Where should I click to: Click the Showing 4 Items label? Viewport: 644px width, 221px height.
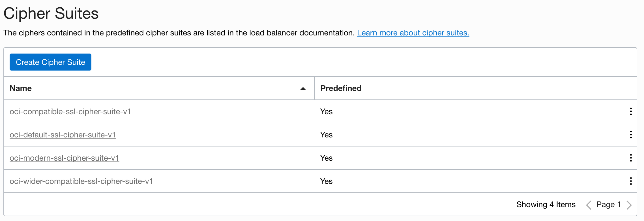pyautogui.click(x=546, y=205)
